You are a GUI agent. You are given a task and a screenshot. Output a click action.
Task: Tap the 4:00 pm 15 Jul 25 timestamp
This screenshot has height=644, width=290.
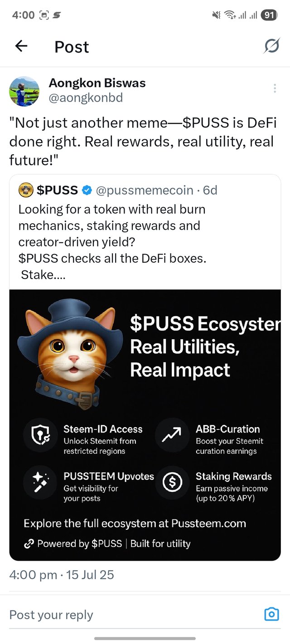coord(62,575)
